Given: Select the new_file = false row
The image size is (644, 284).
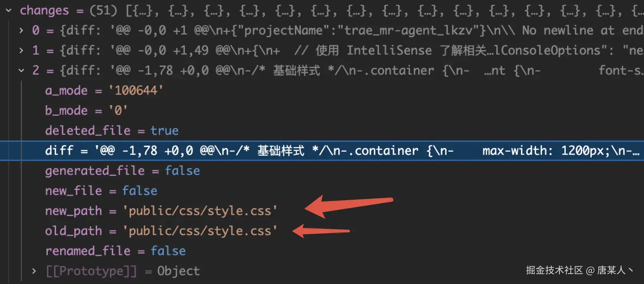Looking at the screenshot, I should coord(322,191).
